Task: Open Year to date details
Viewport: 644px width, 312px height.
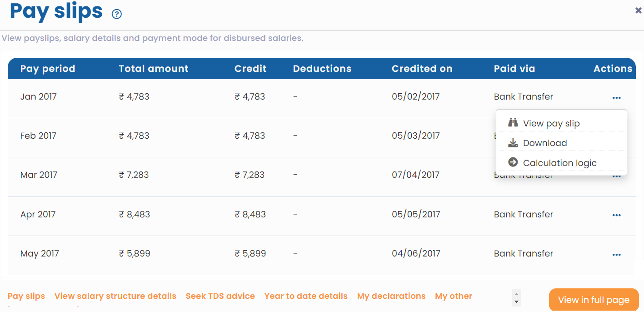Action: point(306,296)
